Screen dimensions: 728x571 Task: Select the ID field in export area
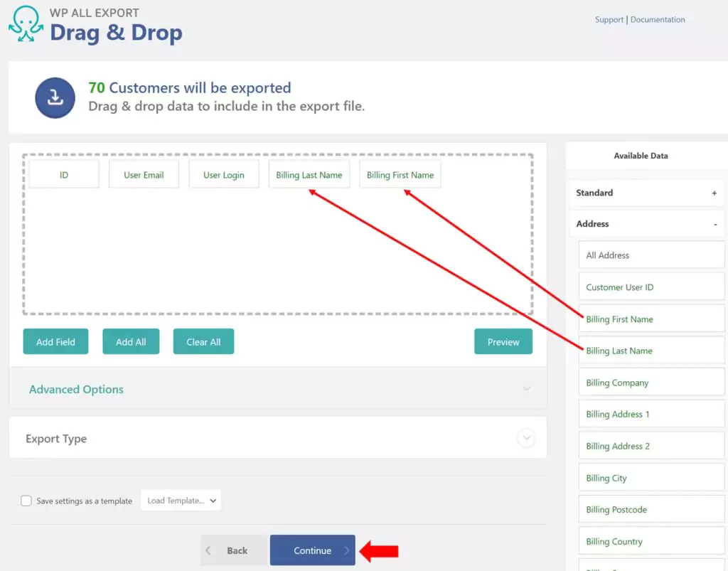point(64,174)
